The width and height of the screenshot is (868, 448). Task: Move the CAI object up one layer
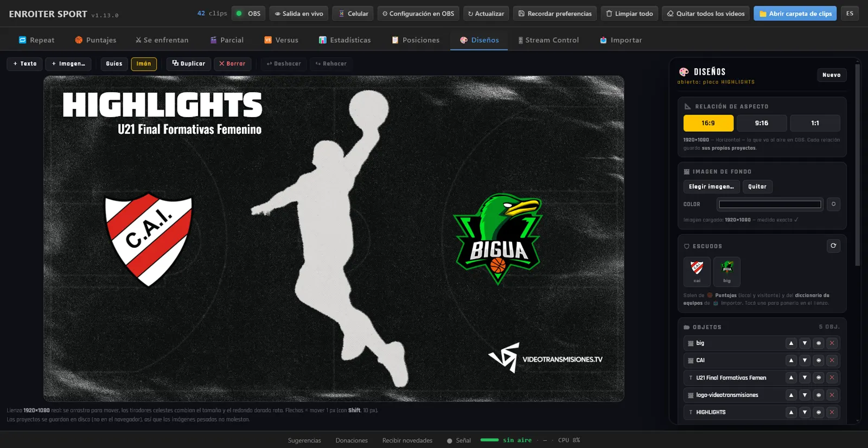pos(791,361)
